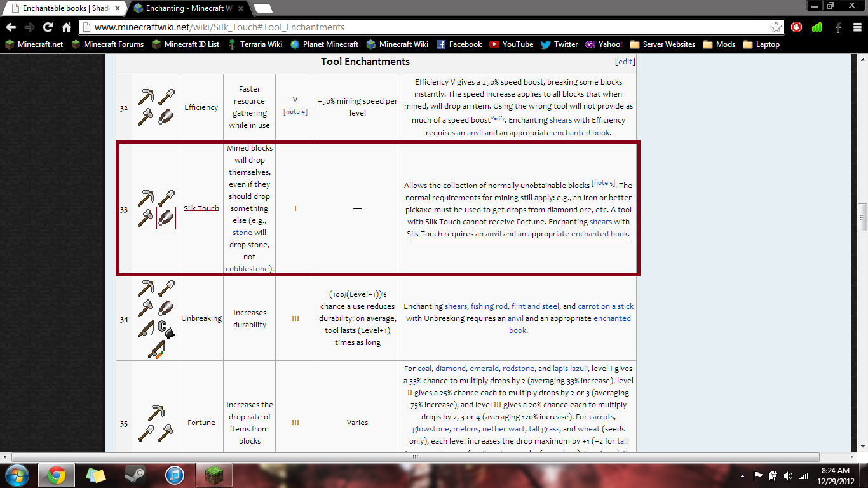Click the taskbar clock showing 8:24 AM
Image resolution: width=868 pixels, height=488 pixels.
834,475
